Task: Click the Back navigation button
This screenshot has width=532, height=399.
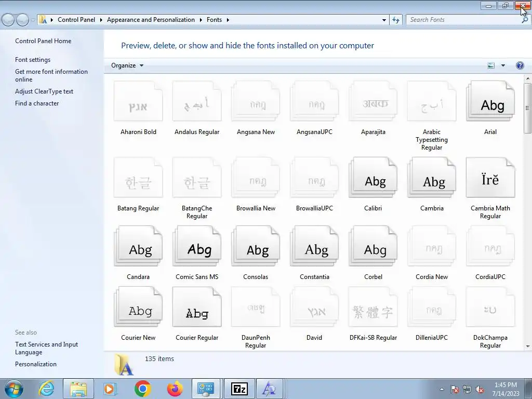Action: click(8, 20)
